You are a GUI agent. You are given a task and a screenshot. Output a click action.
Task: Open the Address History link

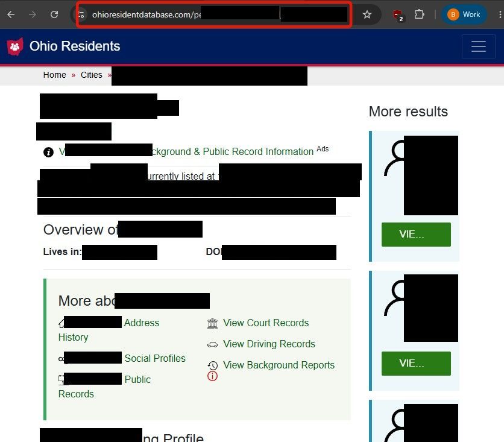click(109, 330)
